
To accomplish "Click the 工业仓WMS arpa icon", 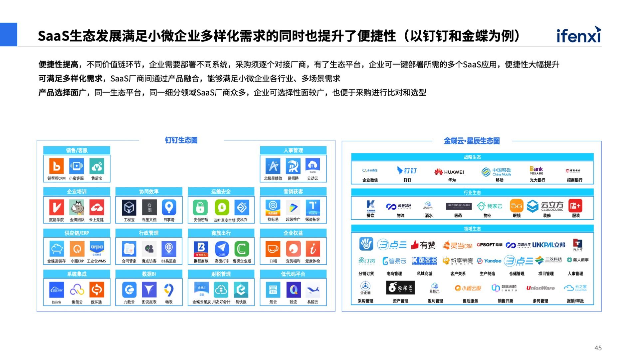I will click(x=97, y=249).
